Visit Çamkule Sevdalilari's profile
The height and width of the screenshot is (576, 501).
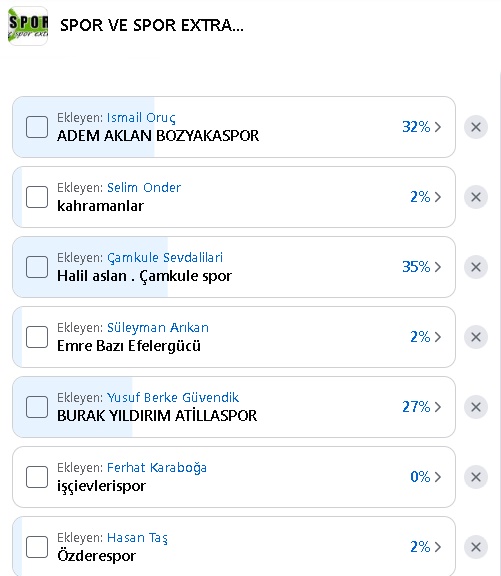coord(165,258)
